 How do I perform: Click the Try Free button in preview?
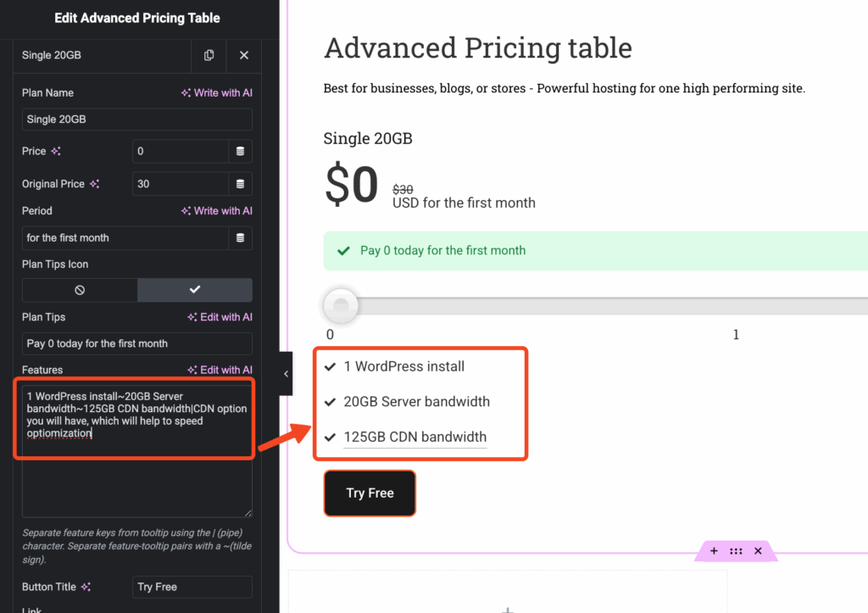pos(370,493)
